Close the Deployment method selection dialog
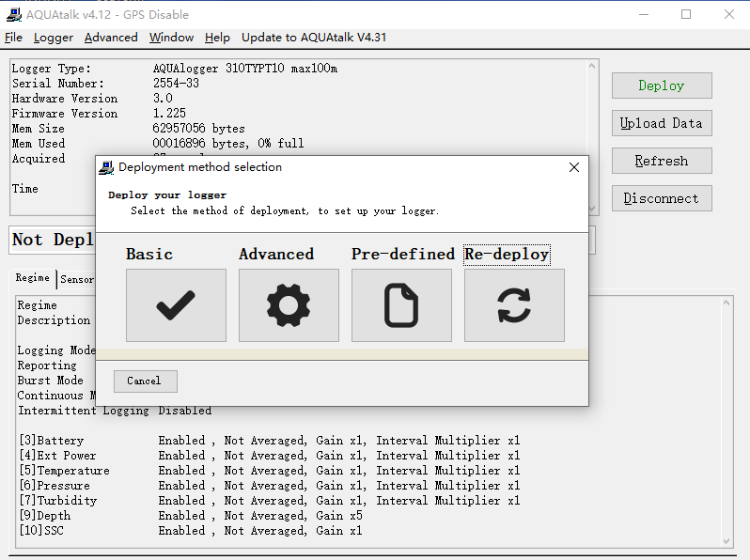The height and width of the screenshot is (560, 750). click(574, 167)
